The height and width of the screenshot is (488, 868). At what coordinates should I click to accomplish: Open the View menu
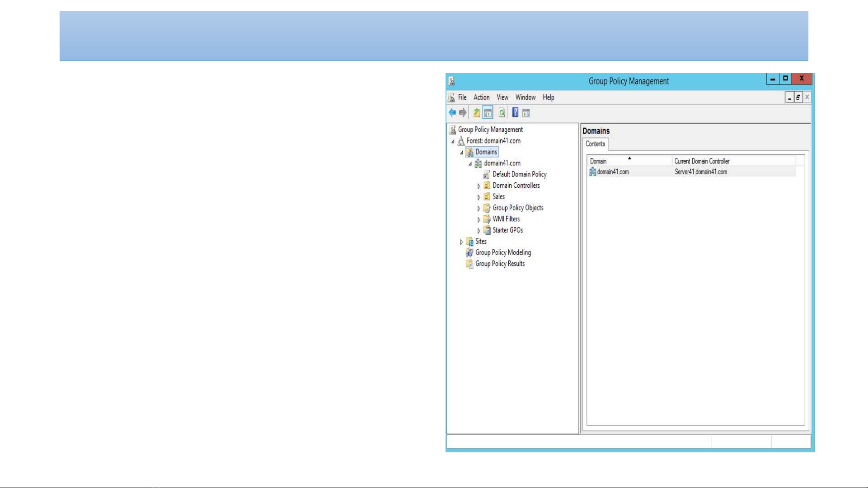[x=502, y=98]
